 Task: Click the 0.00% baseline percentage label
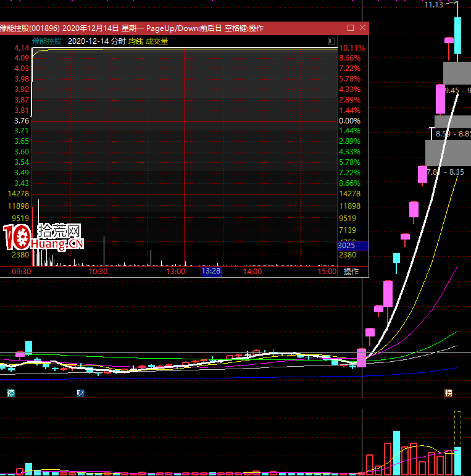click(x=349, y=121)
